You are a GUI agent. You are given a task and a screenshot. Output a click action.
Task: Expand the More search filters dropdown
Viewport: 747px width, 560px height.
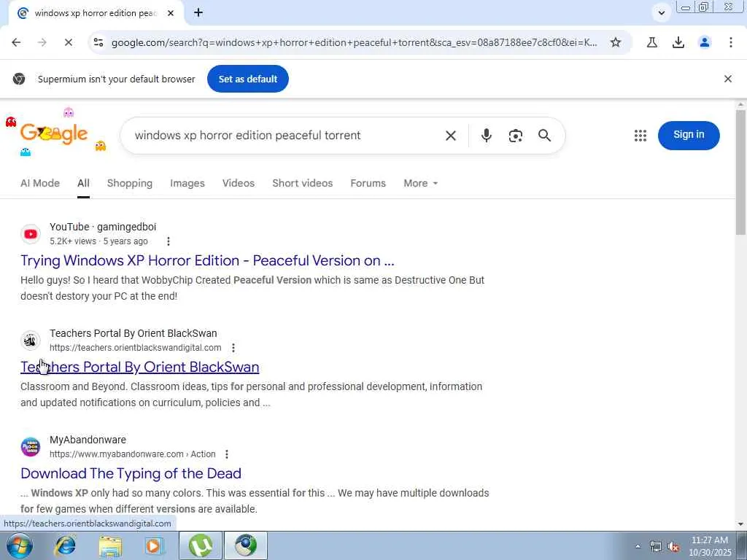pos(420,183)
